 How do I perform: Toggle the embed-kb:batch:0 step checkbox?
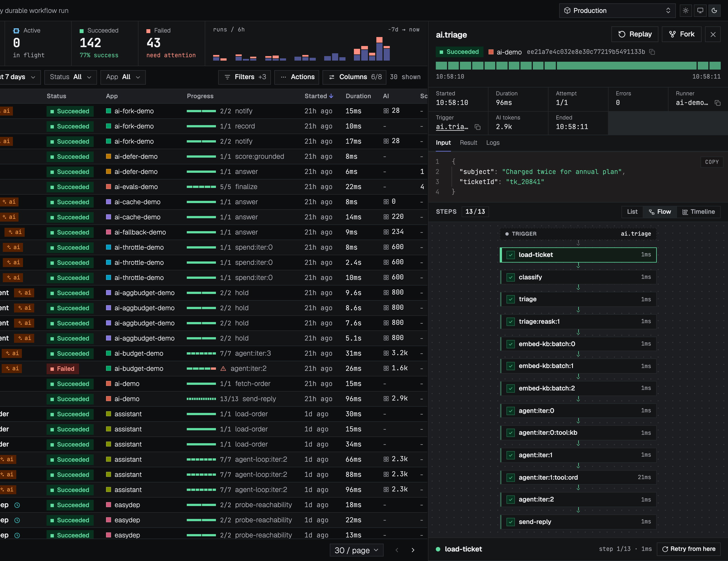pyautogui.click(x=510, y=344)
